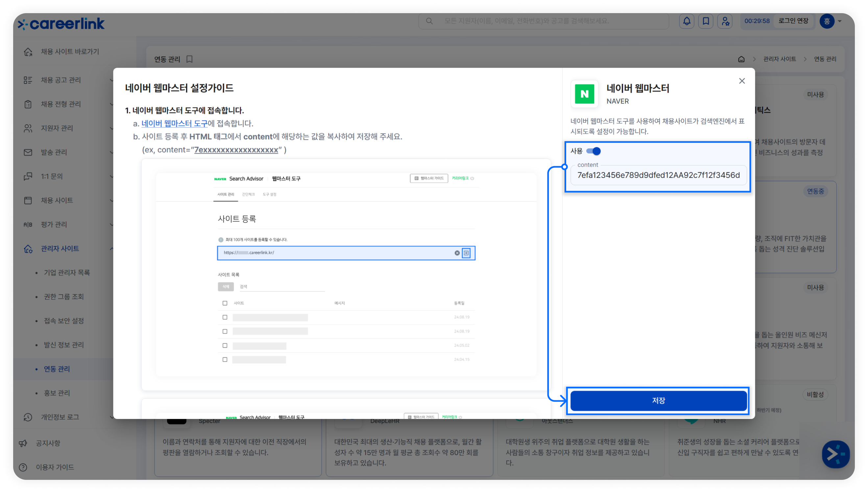The image size is (868, 493).
Task: Click the 지원자 관리 people icon
Action: 28,128
